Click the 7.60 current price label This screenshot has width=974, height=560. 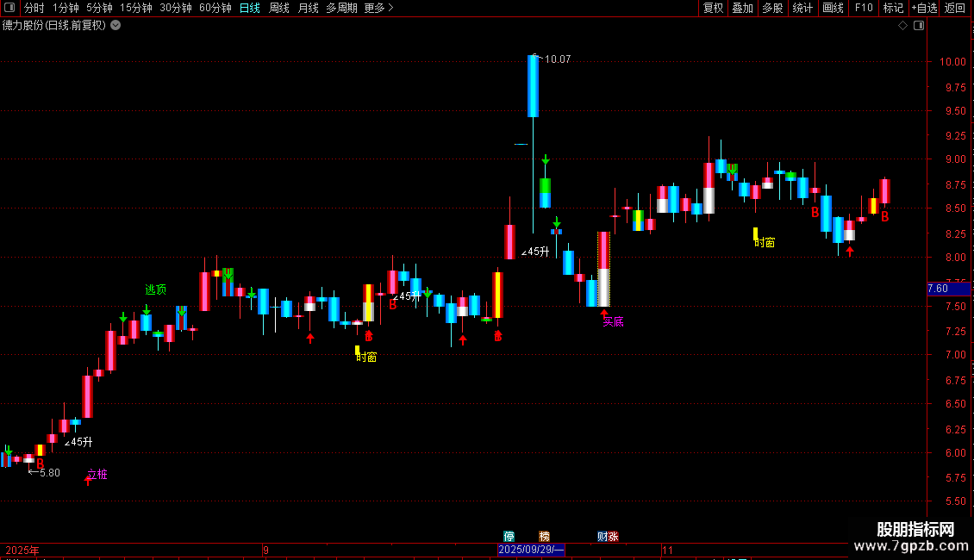[x=948, y=289]
